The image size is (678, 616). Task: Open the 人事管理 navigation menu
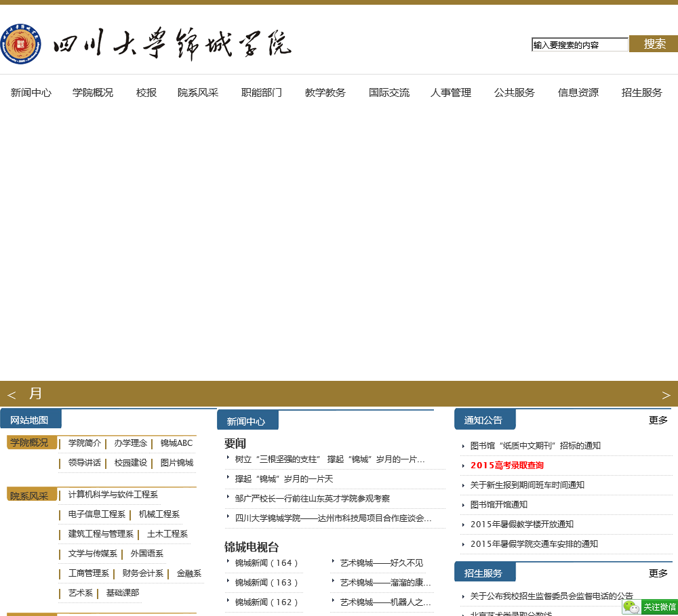pyautogui.click(x=451, y=93)
